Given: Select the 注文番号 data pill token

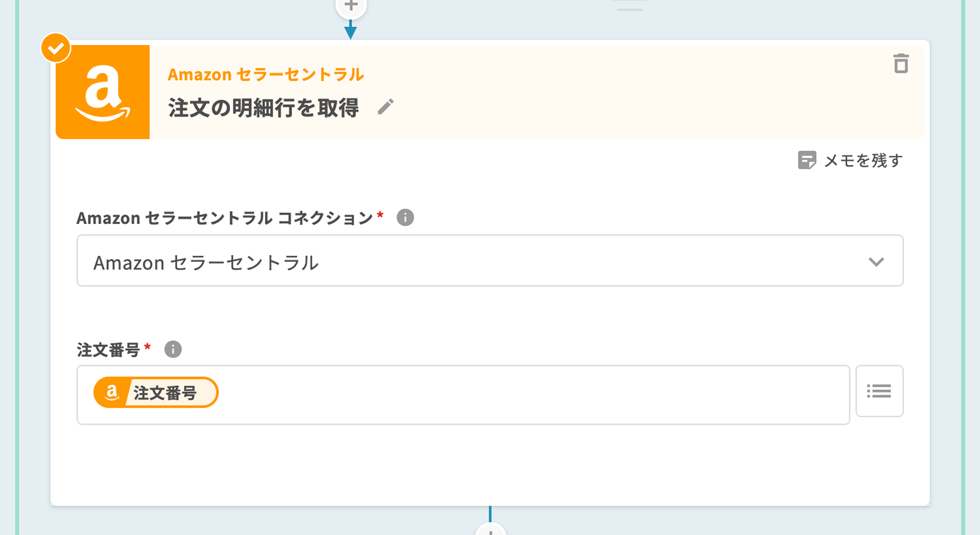Looking at the screenshot, I should pyautogui.click(x=165, y=393).
